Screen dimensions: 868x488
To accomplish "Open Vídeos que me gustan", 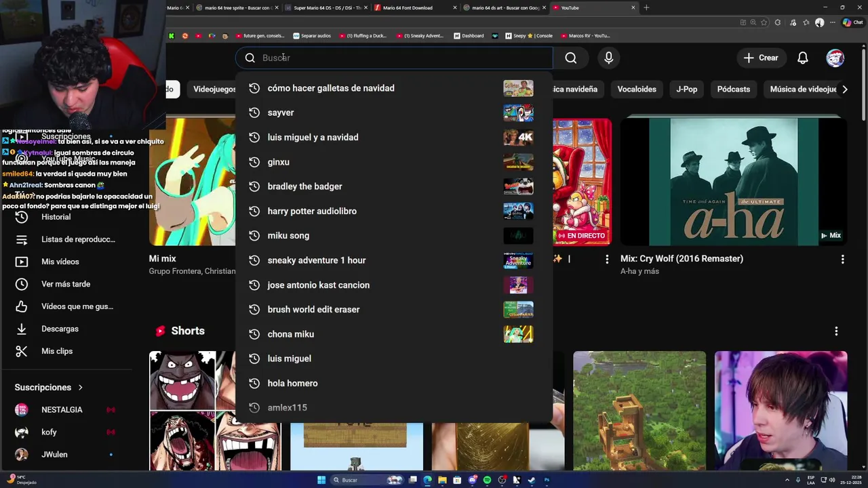I will coord(65,306).
